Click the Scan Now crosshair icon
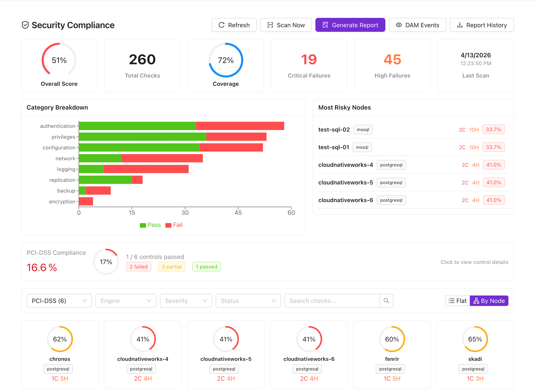The image size is (535, 392). [x=270, y=25]
